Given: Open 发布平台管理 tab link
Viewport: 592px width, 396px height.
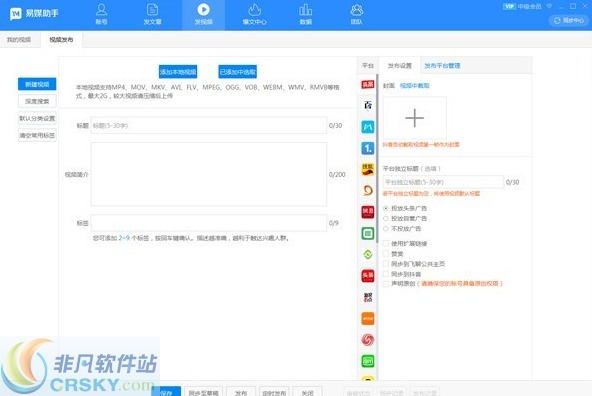Looking at the screenshot, I should (x=442, y=66).
